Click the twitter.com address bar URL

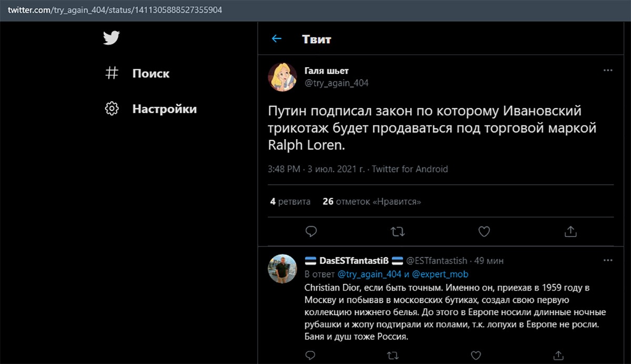[x=115, y=9]
